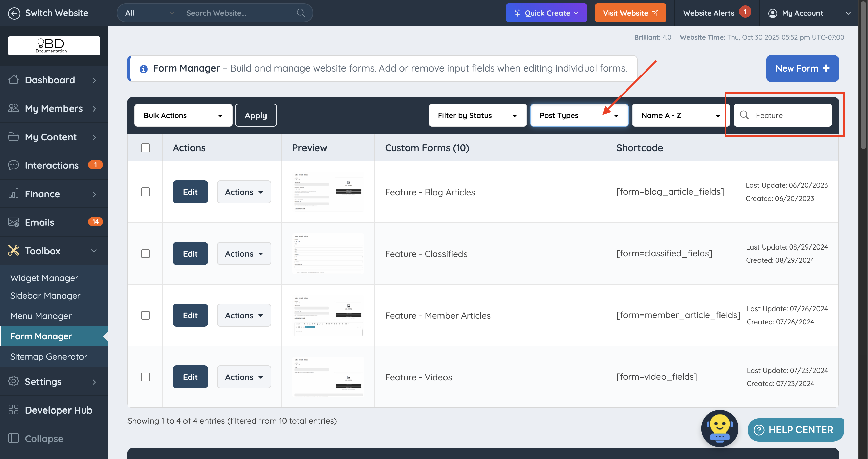Open the Post Types filter dropdown
This screenshot has width=868, height=459.
579,116
